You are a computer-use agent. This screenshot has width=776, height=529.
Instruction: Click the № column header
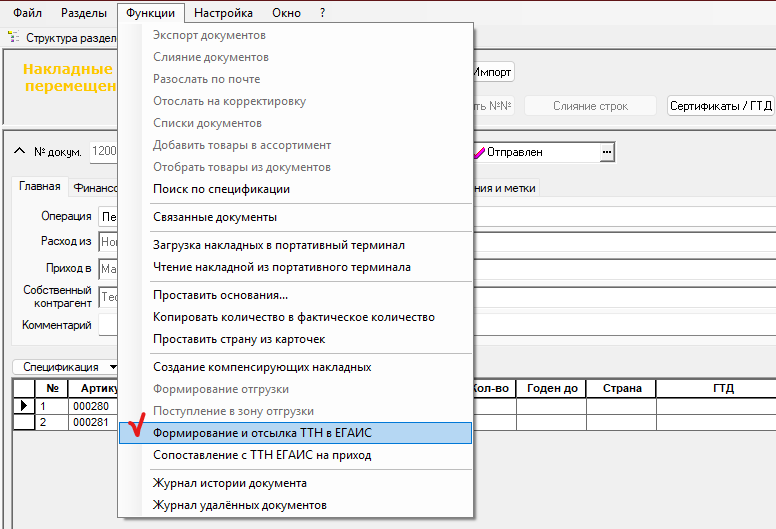click(x=52, y=388)
